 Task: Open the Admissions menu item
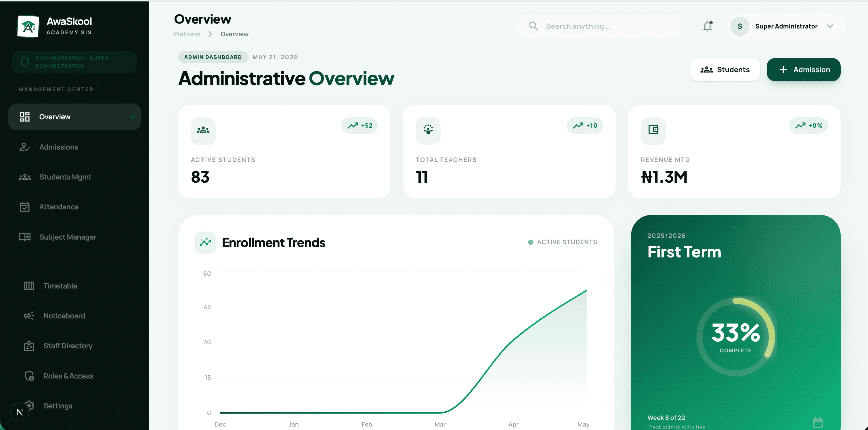pyautogui.click(x=74, y=147)
